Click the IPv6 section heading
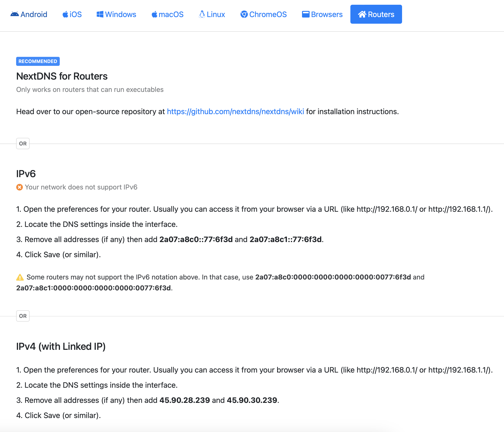 (26, 174)
